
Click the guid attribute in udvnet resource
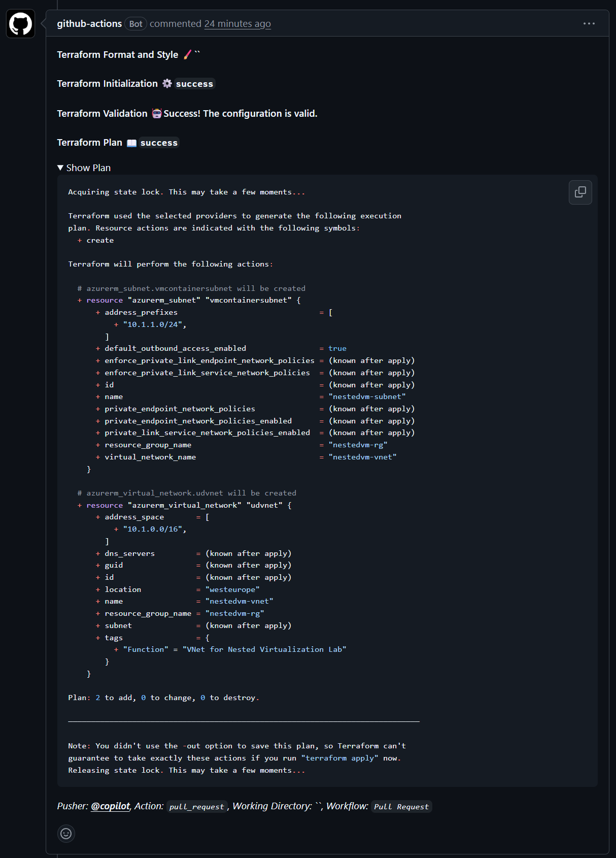pos(114,565)
